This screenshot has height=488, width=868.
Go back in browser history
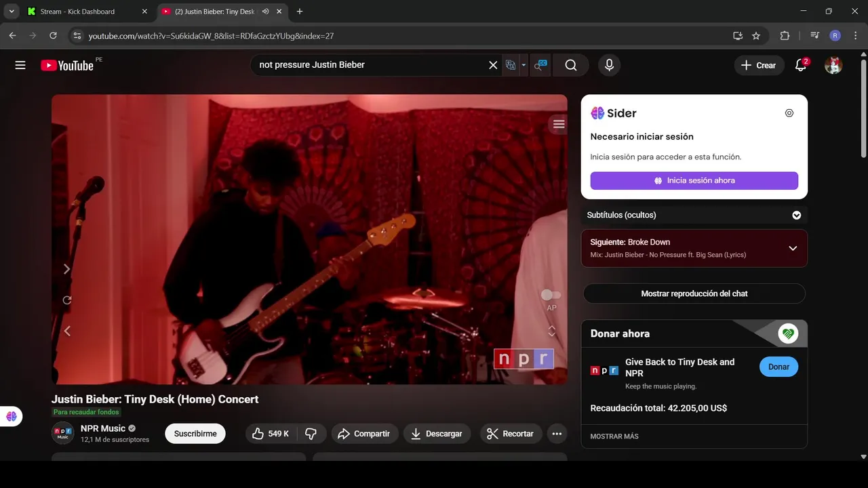tap(12, 36)
